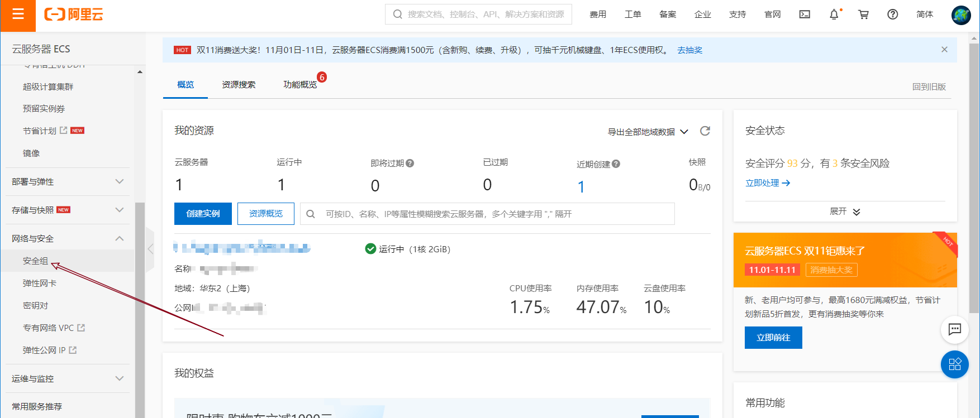This screenshot has height=418, width=980.
Task: Open 密钥对 in the sidebar
Action: tap(35, 306)
